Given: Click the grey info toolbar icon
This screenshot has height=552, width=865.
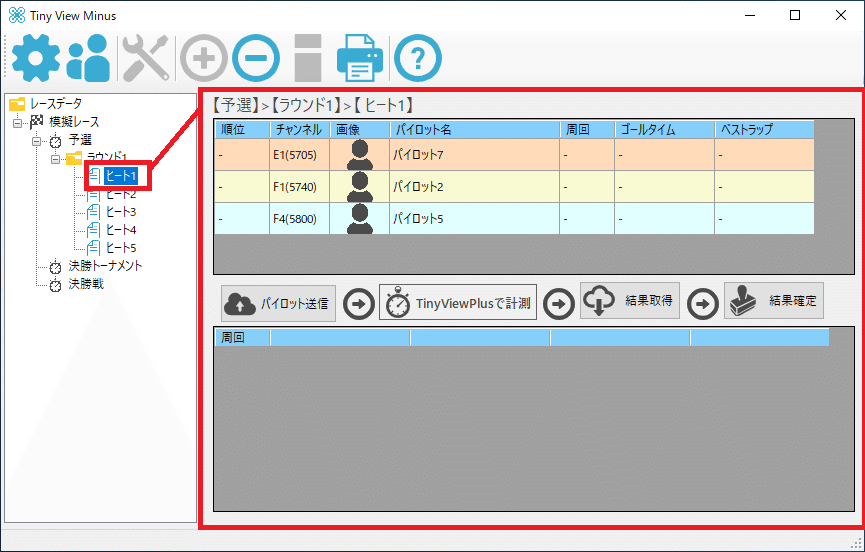Looking at the screenshot, I should [x=308, y=58].
